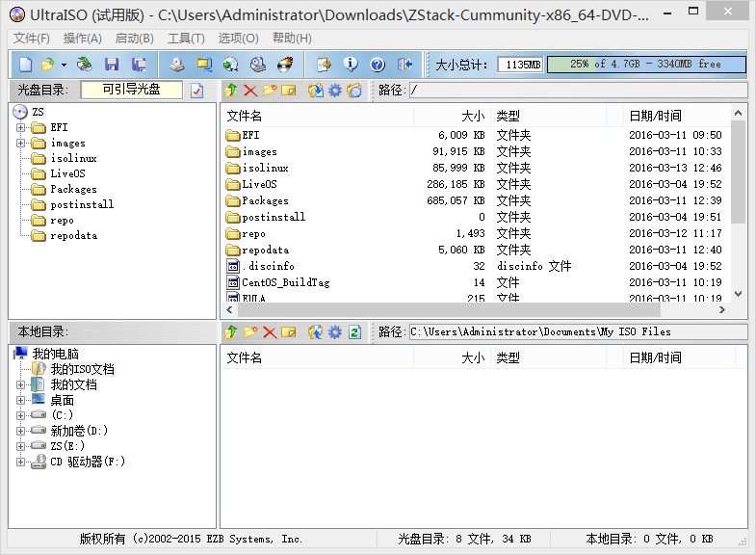Click the folder with list icon in disc toolbar
The height and width of the screenshot is (555, 756).
click(x=354, y=91)
